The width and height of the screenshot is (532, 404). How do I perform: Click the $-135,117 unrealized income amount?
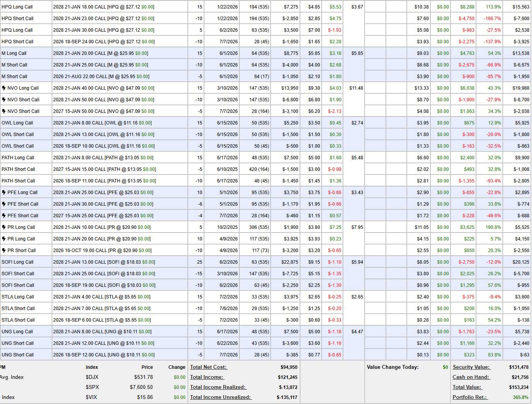tap(287, 397)
